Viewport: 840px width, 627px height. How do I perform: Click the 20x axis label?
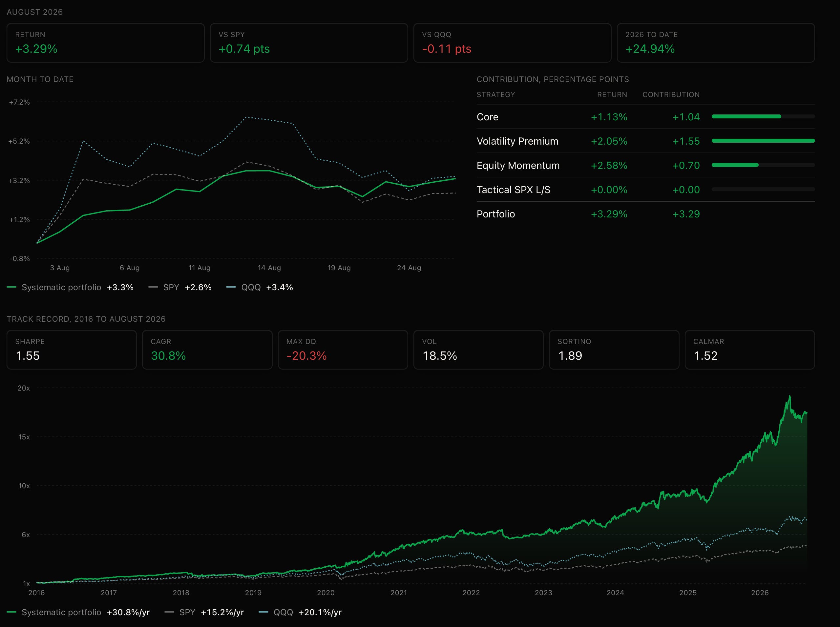pos(24,388)
